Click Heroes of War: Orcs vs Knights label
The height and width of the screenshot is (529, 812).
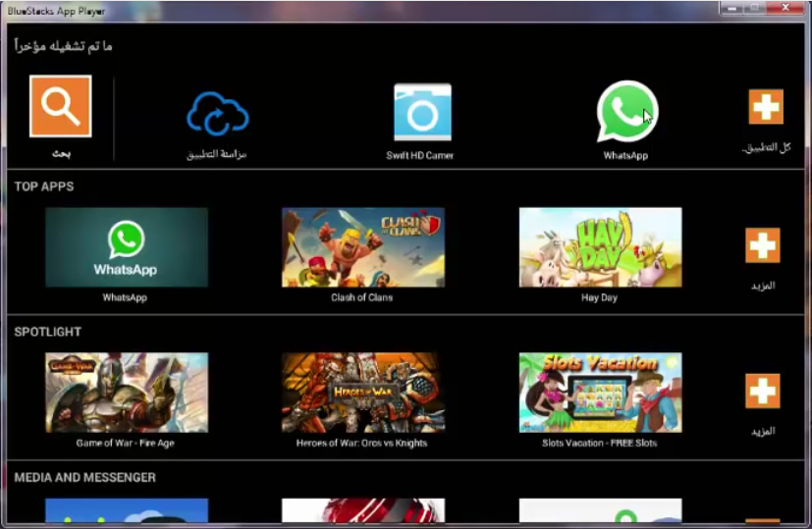(x=361, y=443)
